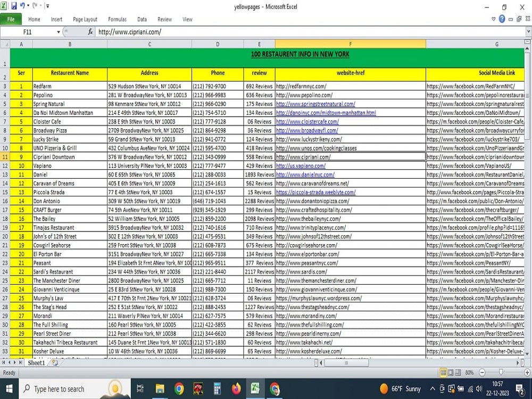Switch to Normal view in the status bar
The width and height of the screenshot is (532, 399).
click(x=443, y=372)
